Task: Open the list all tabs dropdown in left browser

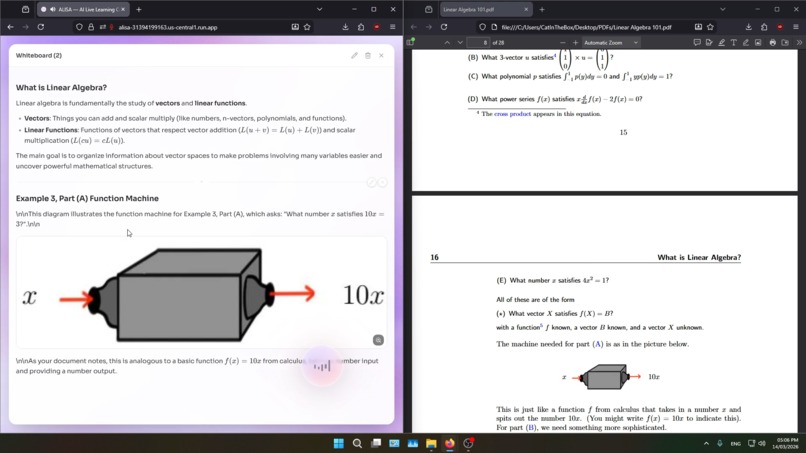Action: pyautogui.click(x=319, y=9)
